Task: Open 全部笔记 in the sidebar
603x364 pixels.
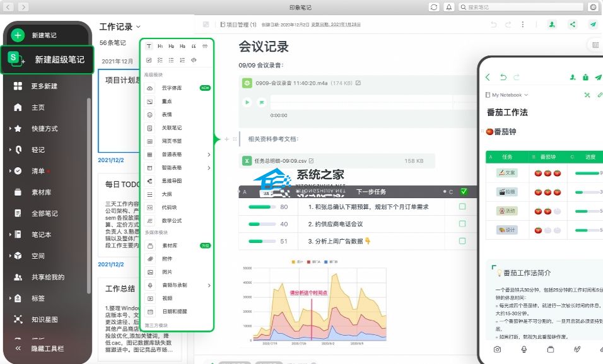Action: coord(44,213)
